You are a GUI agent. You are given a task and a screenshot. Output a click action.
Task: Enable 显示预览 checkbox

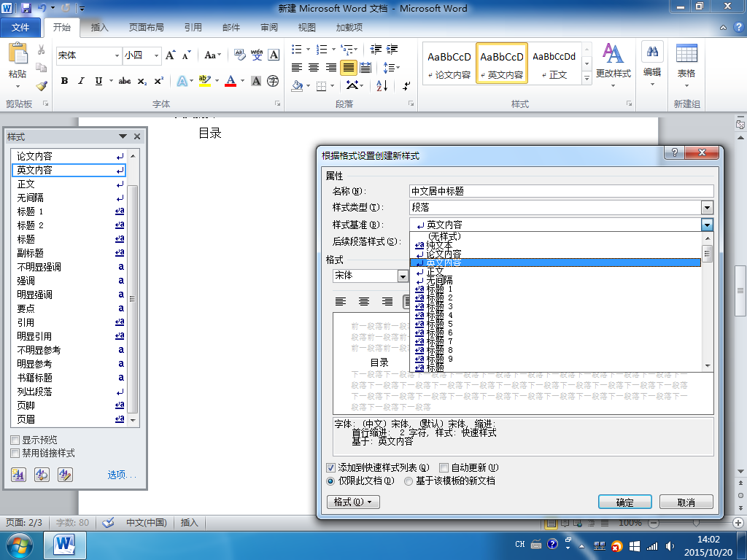click(x=15, y=440)
